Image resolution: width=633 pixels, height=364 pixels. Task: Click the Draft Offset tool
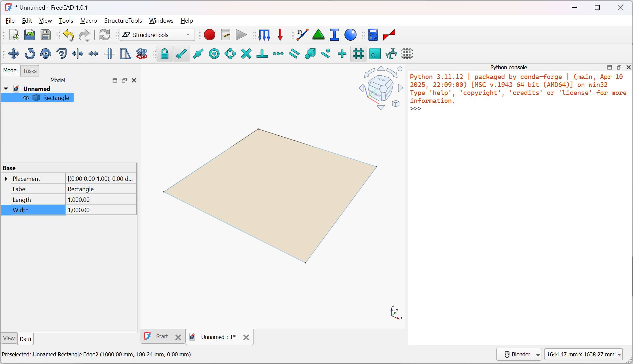click(x=62, y=54)
